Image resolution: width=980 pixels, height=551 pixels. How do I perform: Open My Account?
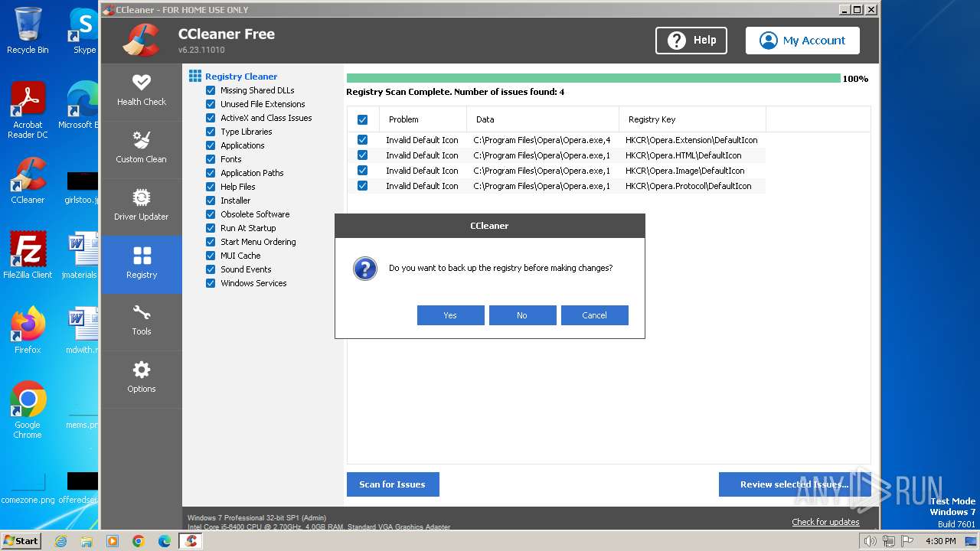pyautogui.click(x=802, y=41)
